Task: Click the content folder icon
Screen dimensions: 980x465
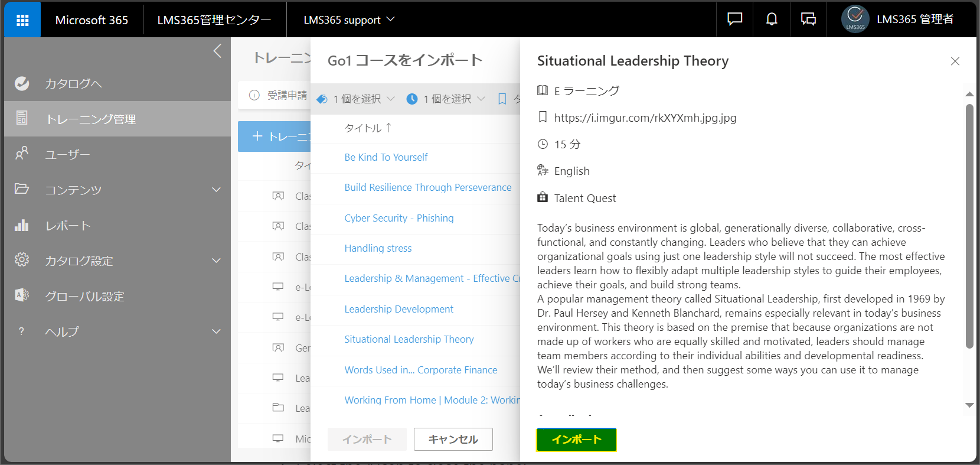Action: pos(22,189)
